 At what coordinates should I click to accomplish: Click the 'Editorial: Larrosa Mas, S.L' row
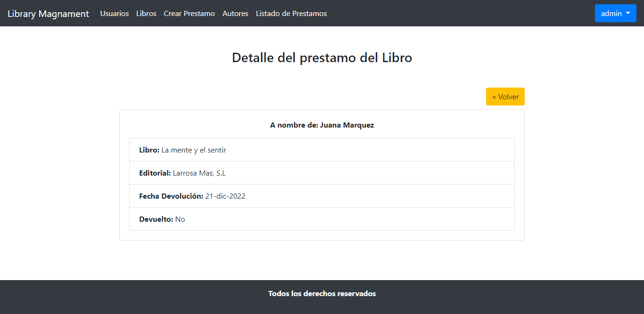[x=322, y=173]
